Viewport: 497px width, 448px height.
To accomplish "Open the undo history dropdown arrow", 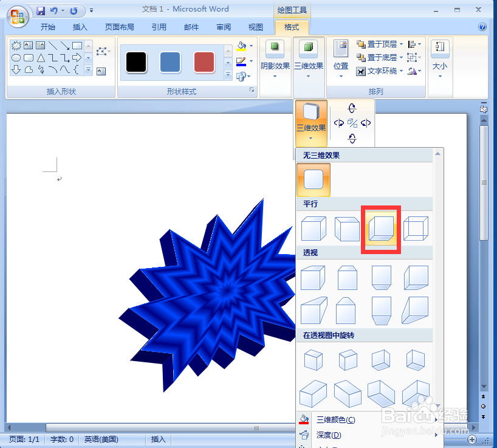I will pos(63,11).
